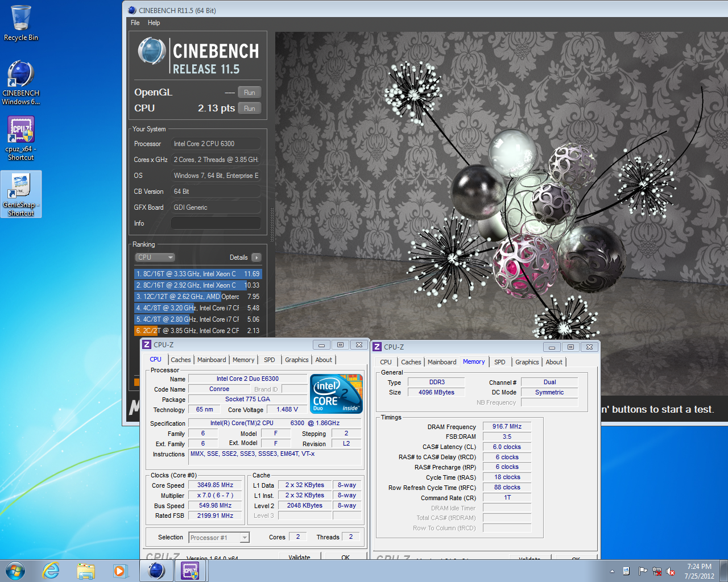
Task: Open the CINEBENCH Windows 64 desktop shortcut
Action: [x=21, y=83]
